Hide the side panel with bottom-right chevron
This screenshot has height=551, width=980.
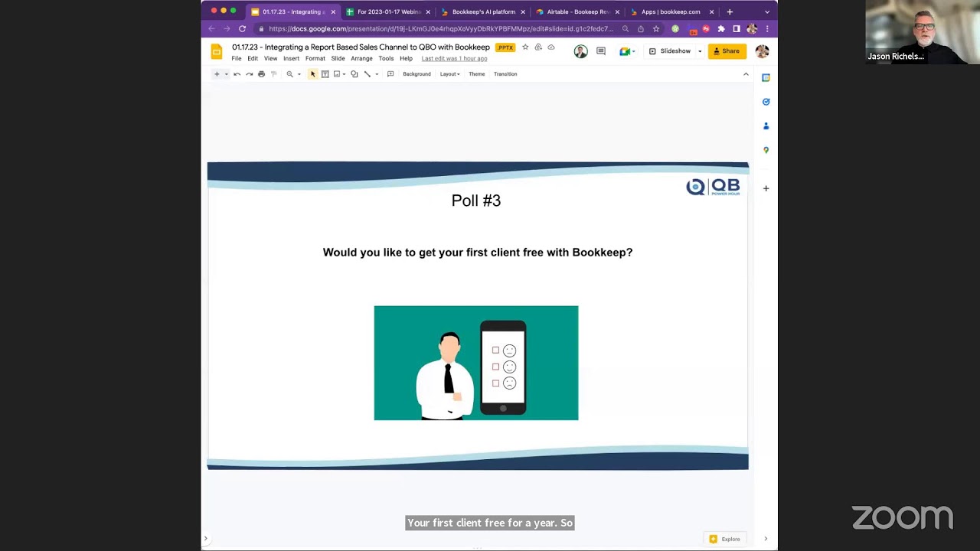(x=766, y=539)
